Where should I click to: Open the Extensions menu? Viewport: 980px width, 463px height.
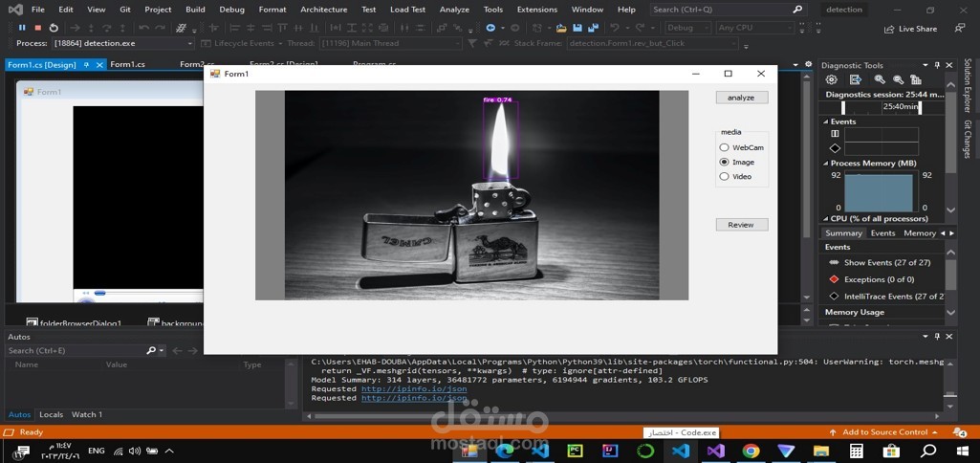click(537, 10)
